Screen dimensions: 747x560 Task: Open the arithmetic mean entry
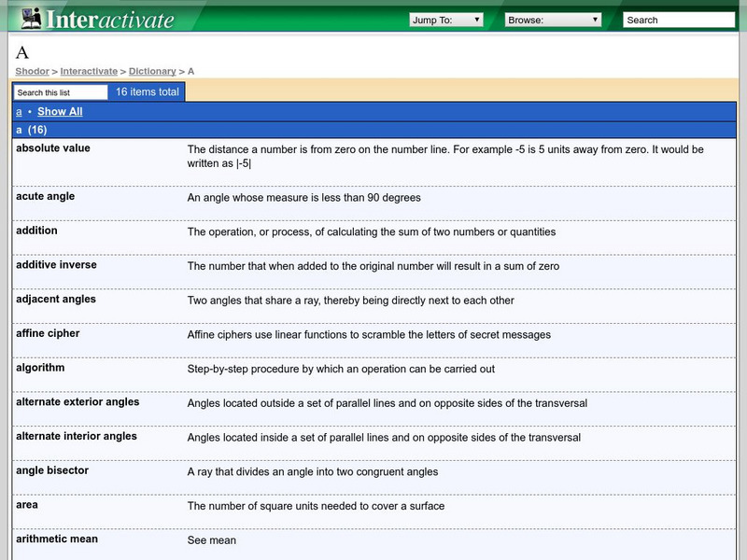57,539
